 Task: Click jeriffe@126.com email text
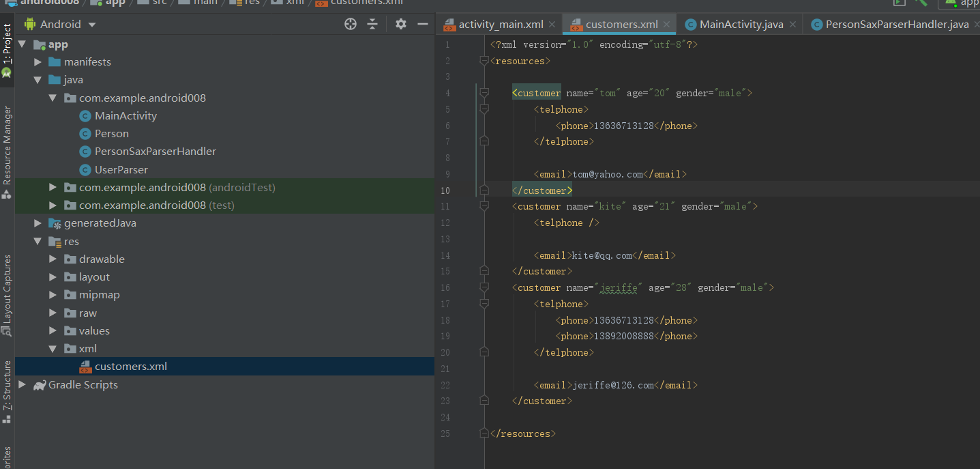tap(613, 385)
